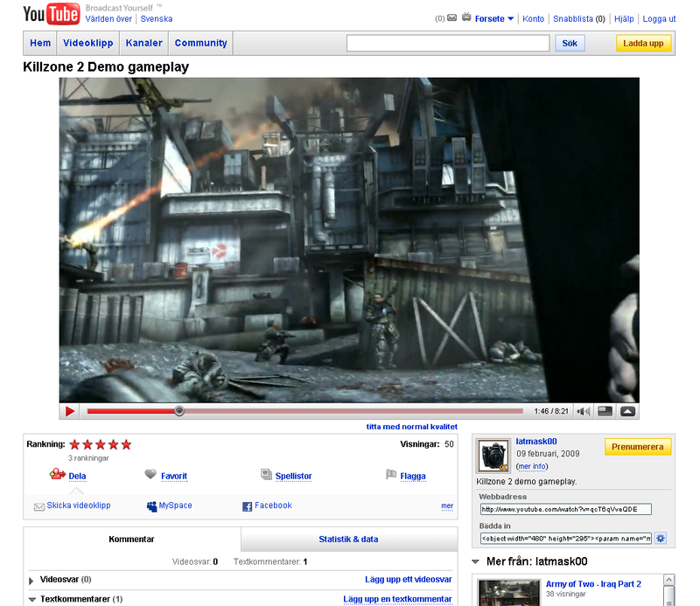
Task: Go to the Hem tab
Action: tap(40, 43)
